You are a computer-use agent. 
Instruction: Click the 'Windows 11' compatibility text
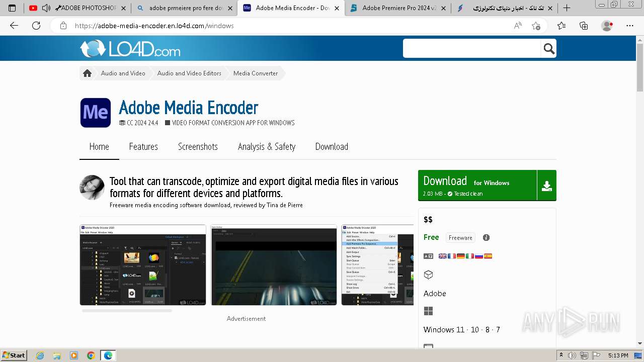[x=444, y=330]
